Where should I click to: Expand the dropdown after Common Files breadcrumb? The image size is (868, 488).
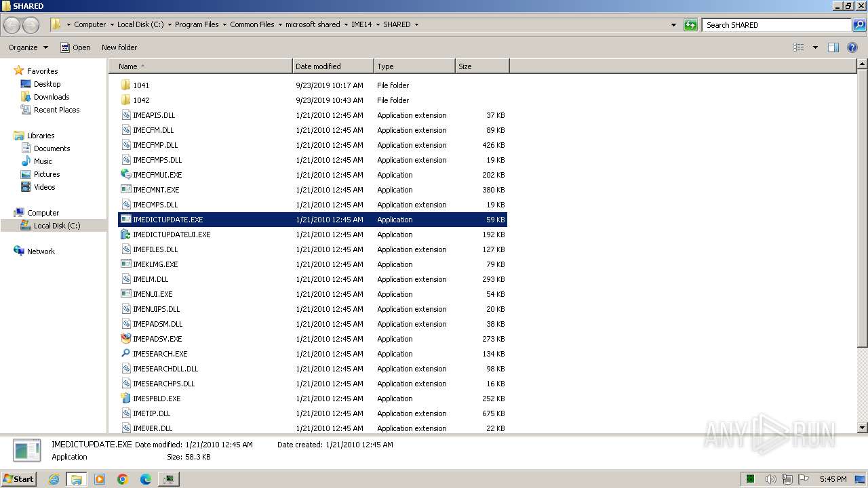(280, 24)
